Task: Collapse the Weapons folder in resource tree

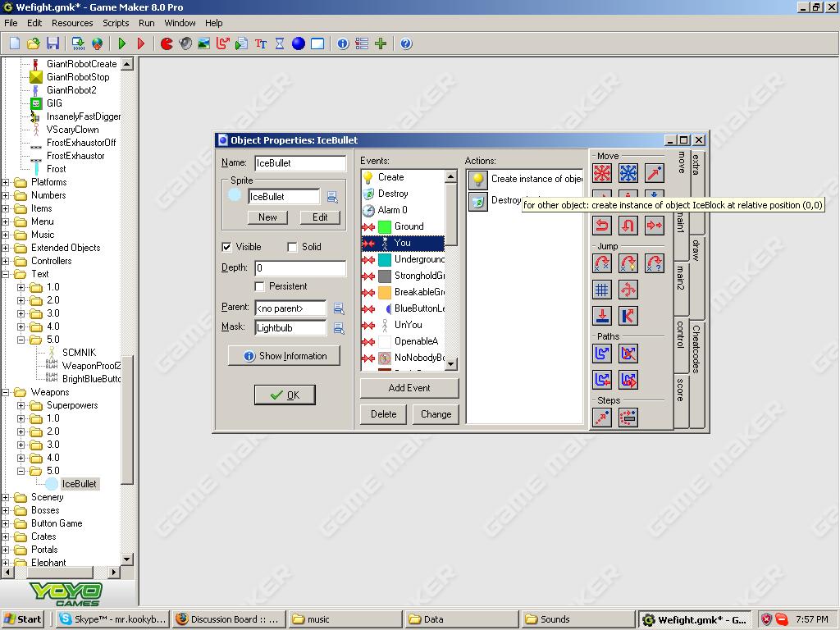Action: point(6,393)
